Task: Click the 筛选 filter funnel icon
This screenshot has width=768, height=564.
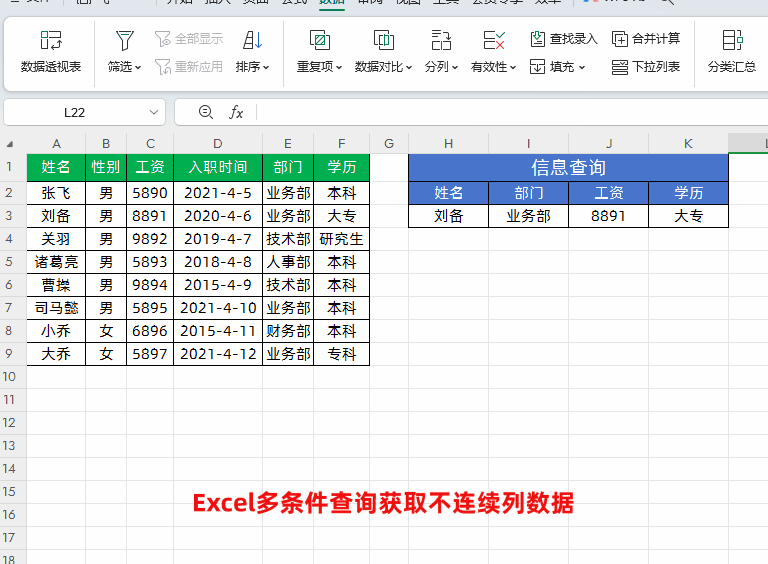Action: coord(124,40)
